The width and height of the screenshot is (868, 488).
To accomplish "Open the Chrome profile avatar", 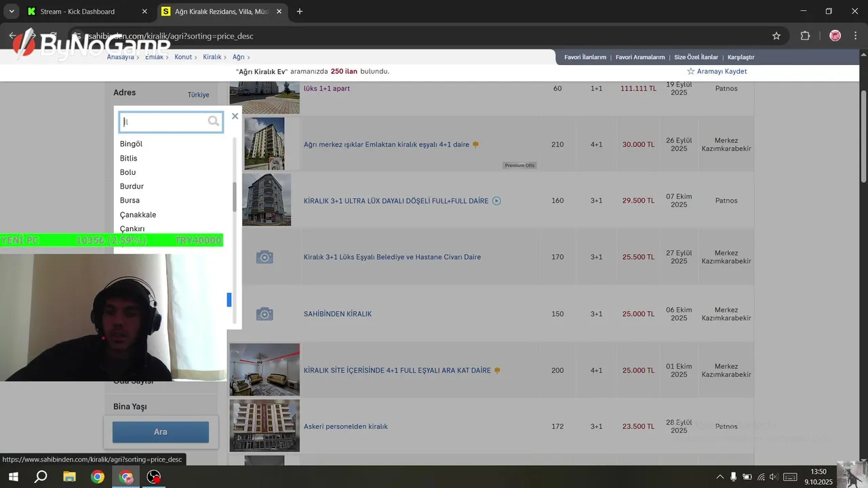I will (x=835, y=36).
